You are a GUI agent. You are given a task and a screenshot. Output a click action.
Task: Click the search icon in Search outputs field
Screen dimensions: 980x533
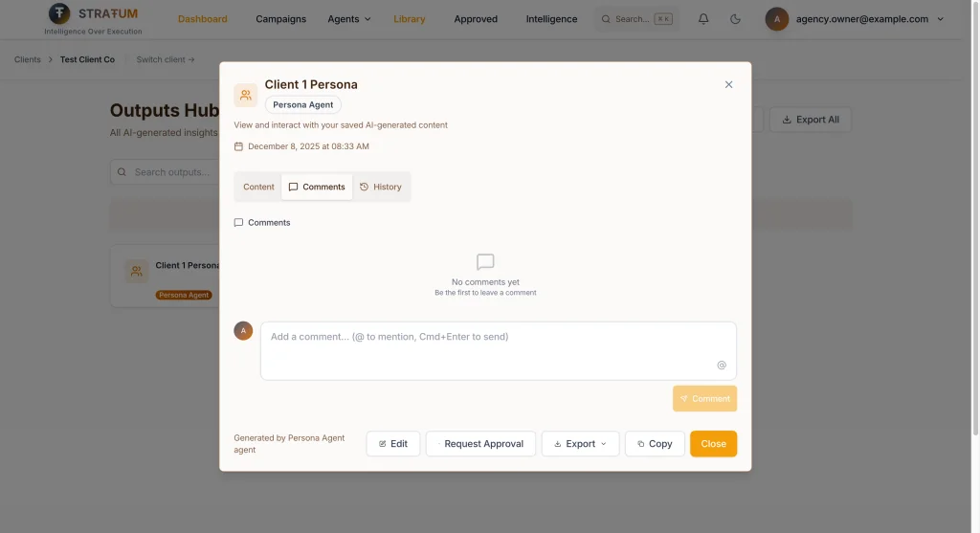point(122,172)
